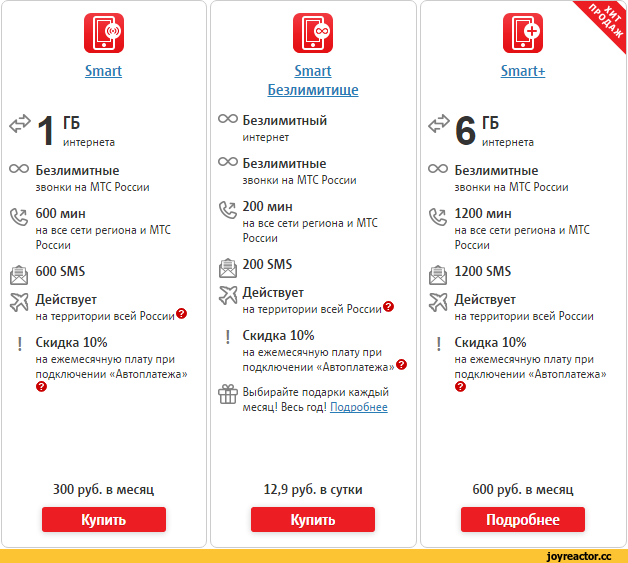628x563 pixels.
Task: Click Скидка 10% heading in Smart card
Action: click(71, 342)
